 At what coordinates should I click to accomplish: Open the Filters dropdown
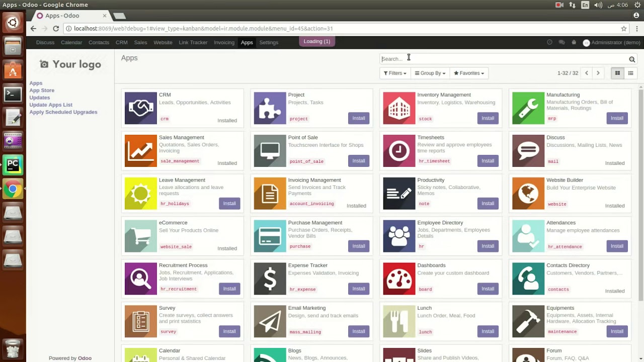tap(395, 73)
